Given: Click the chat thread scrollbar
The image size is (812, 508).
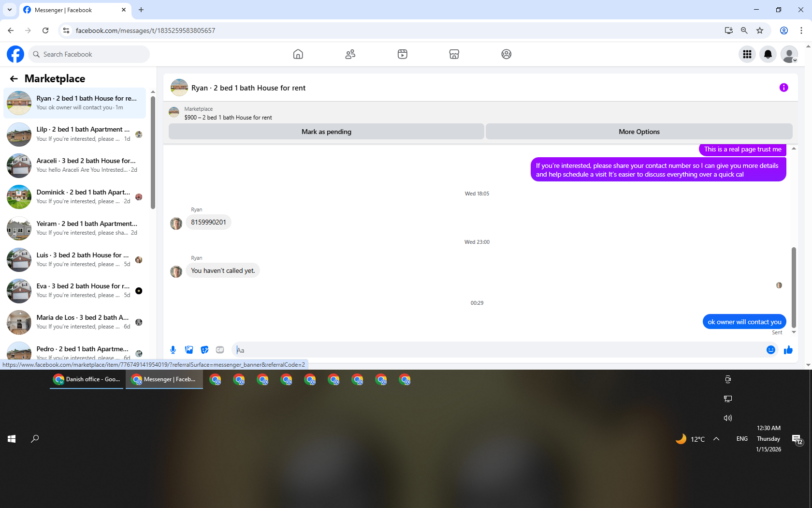Looking at the screenshot, I should 794,288.
